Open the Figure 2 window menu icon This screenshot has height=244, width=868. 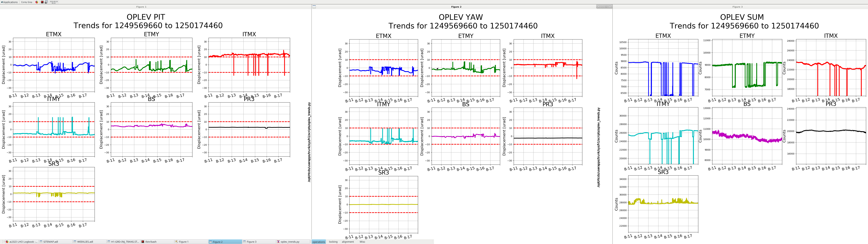tap(314, 7)
